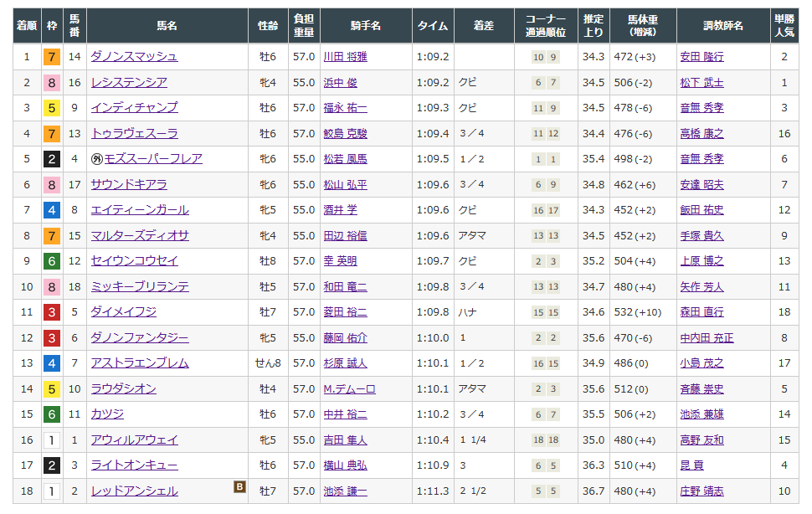The height and width of the screenshot is (514, 812).
Task: Open jockey link 和田 竜二
Action: point(346,287)
